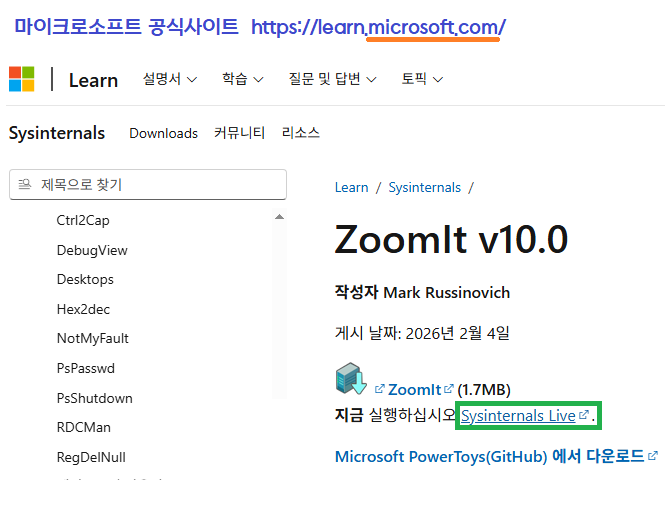
Task: Click the Learn brand link in header
Action: click(93, 80)
